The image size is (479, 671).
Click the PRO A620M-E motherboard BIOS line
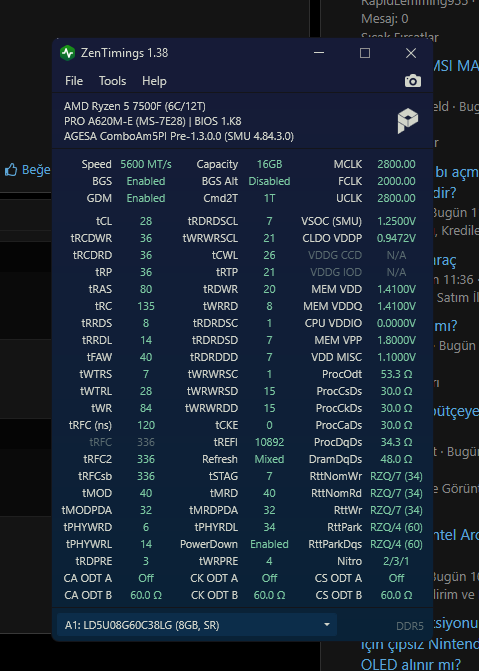click(152, 121)
